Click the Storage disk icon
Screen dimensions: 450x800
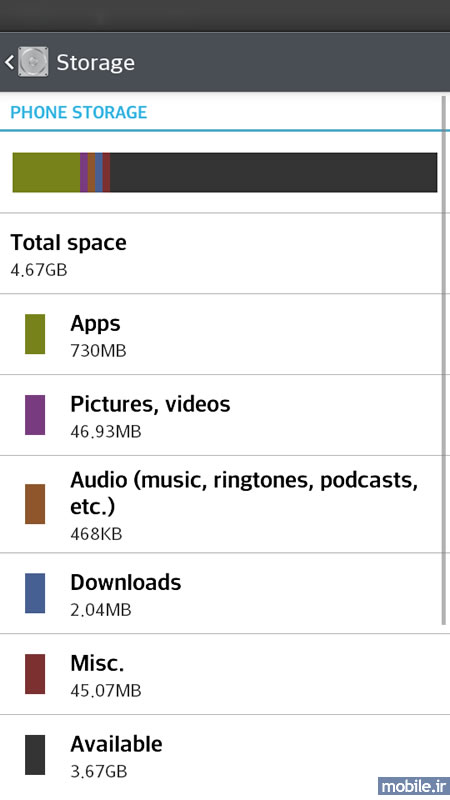click(x=33, y=62)
